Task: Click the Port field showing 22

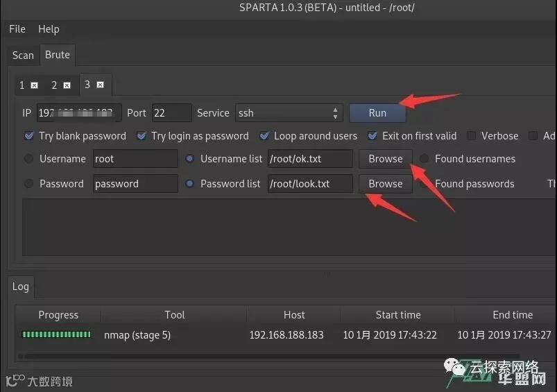Action: [171, 113]
